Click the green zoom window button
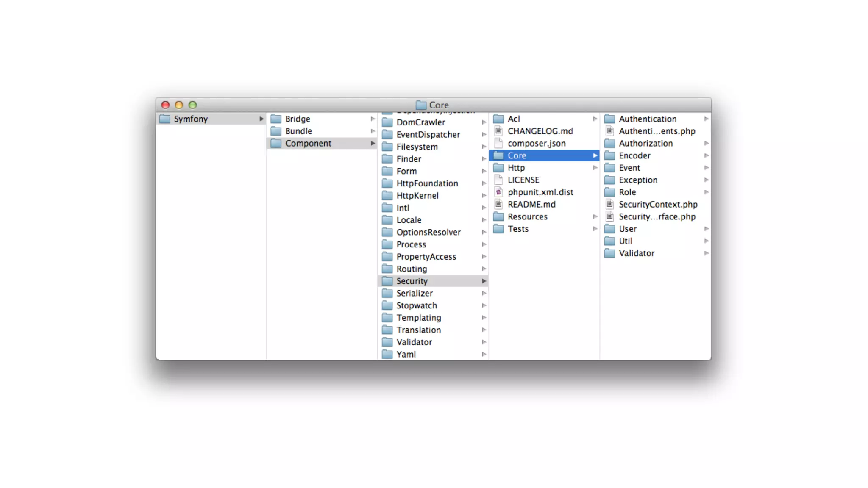868x488 pixels. pos(192,105)
